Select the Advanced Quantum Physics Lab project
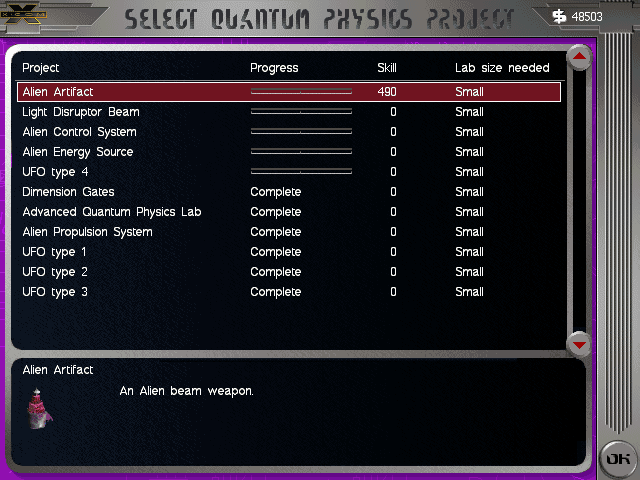 click(289, 212)
